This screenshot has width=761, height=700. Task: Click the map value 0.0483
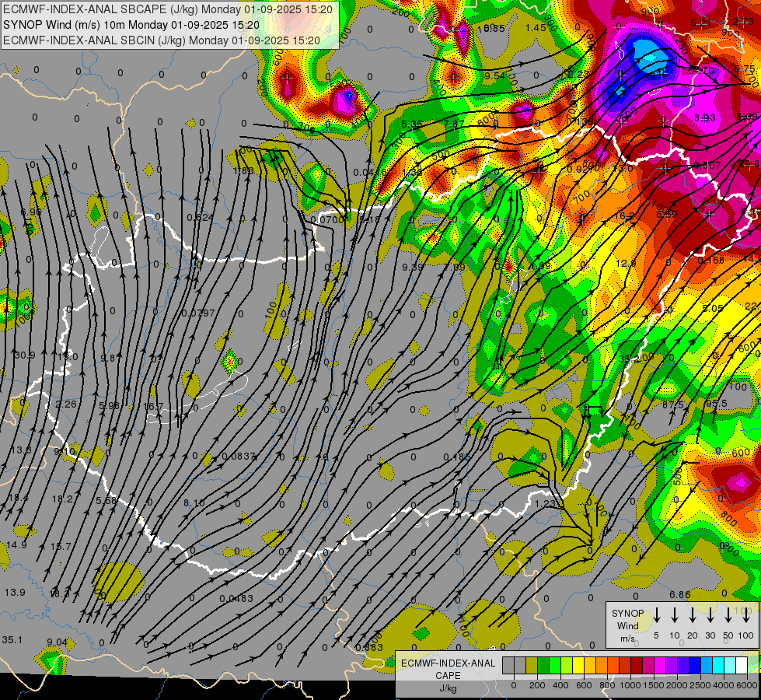(x=236, y=598)
